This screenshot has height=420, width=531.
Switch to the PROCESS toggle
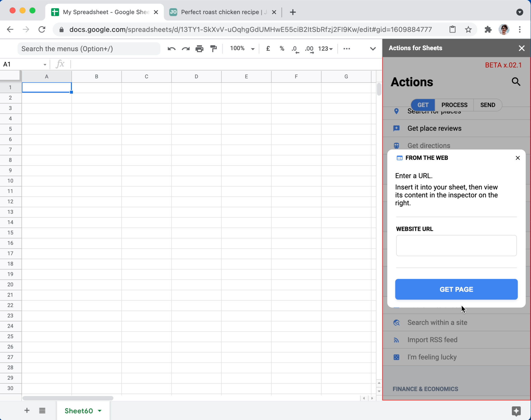click(x=454, y=105)
